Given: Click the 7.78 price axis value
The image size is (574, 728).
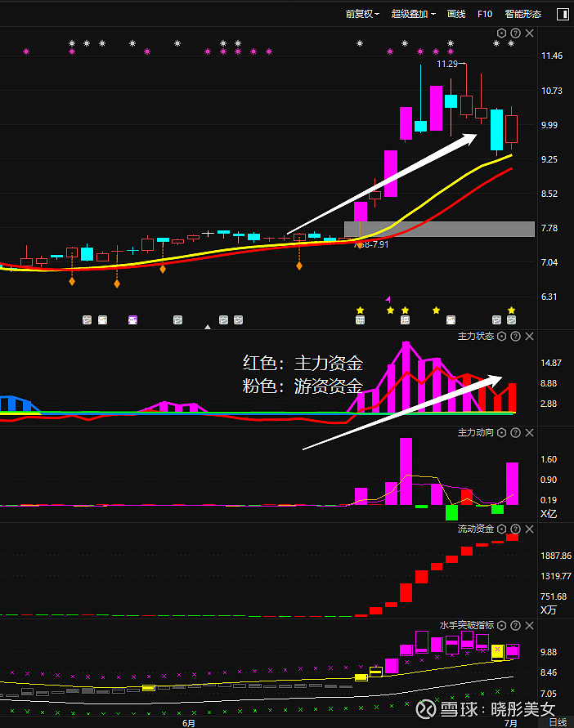Looking at the screenshot, I should pyautogui.click(x=549, y=228).
